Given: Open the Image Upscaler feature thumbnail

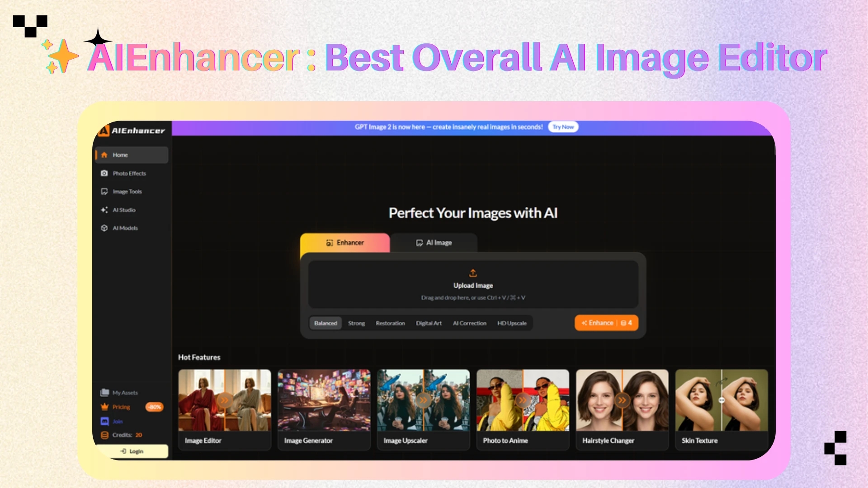Looking at the screenshot, I should point(424,400).
